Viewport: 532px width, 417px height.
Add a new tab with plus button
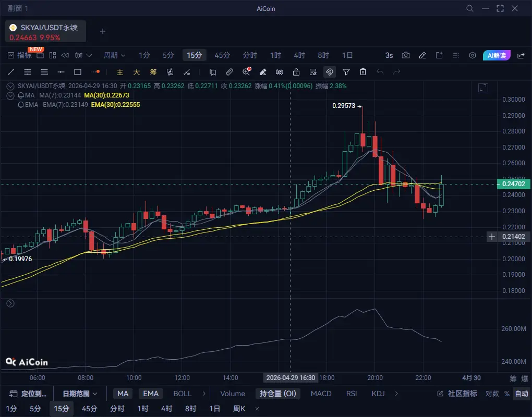103,31
